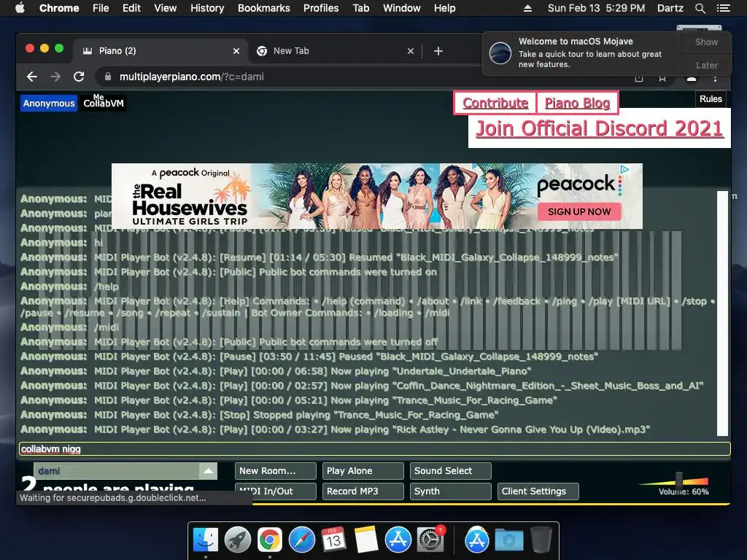
Task: Open the History menu
Action: point(207,8)
